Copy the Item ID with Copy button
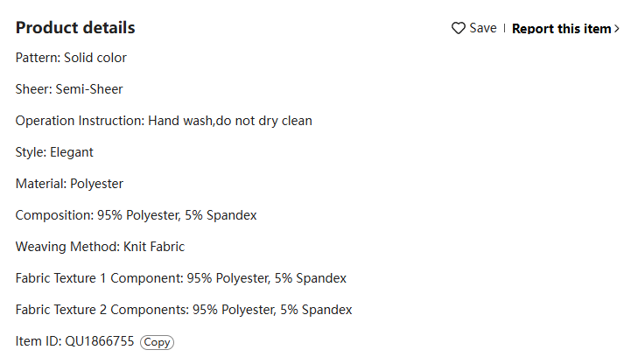The height and width of the screenshot is (364, 638). coord(157,342)
